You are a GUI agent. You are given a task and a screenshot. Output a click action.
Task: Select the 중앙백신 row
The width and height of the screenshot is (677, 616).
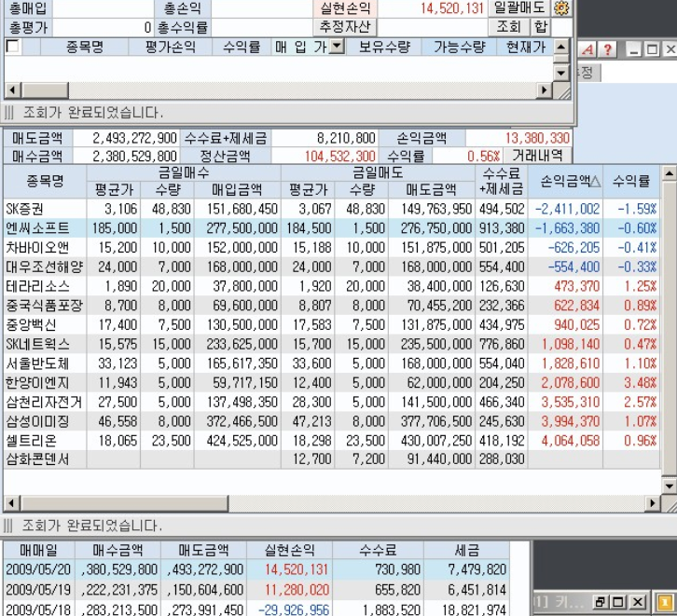(x=331, y=325)
